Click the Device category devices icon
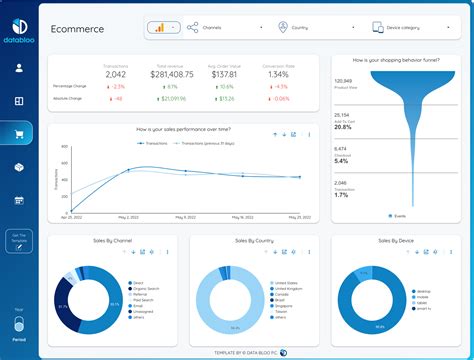Image resolution: width=474 pixels, height=360 pixels. (378, 27)
